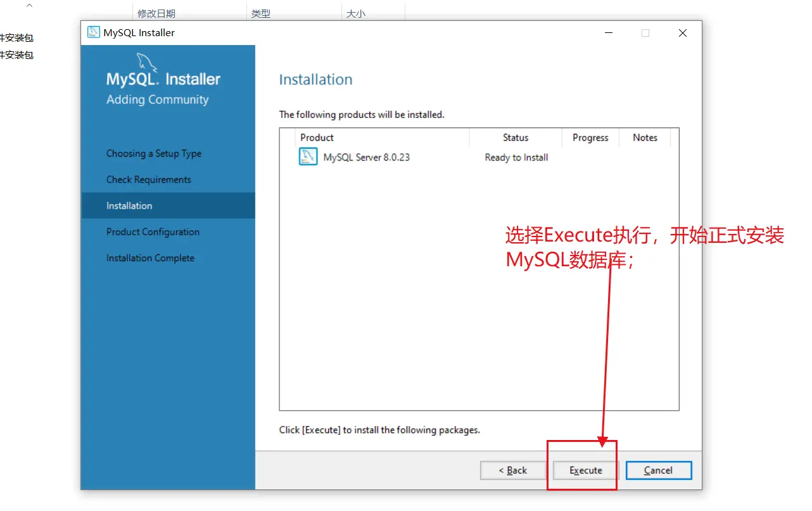
Task: Click the 类型 column header in Explorer
Action: (x=260, y=13)
